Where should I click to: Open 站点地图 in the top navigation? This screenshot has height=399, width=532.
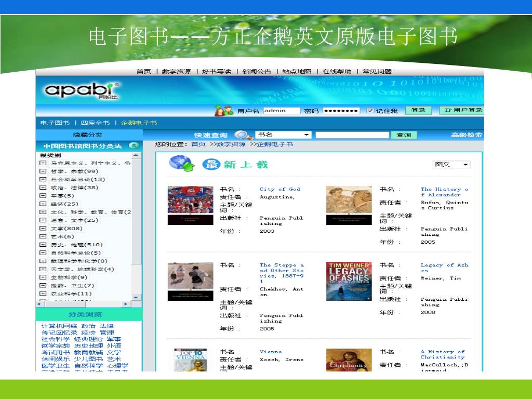pos(297,71)
